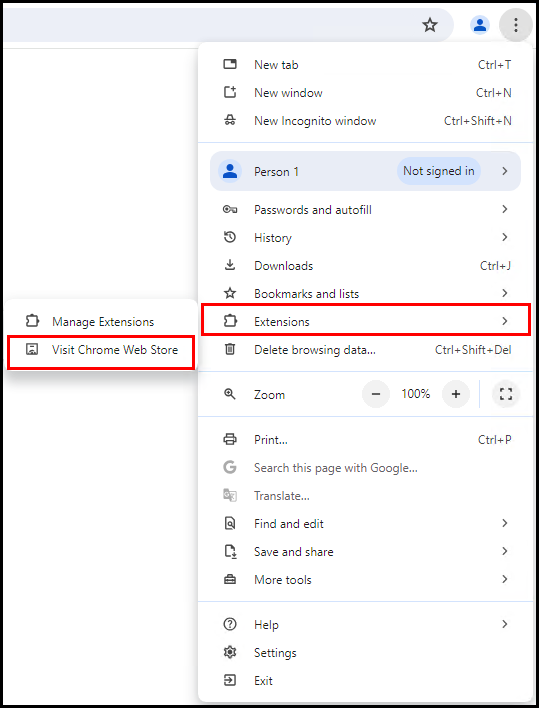Choose Visit Chrome Web Store
Viewport: 539px width, 708px height.
101,352
